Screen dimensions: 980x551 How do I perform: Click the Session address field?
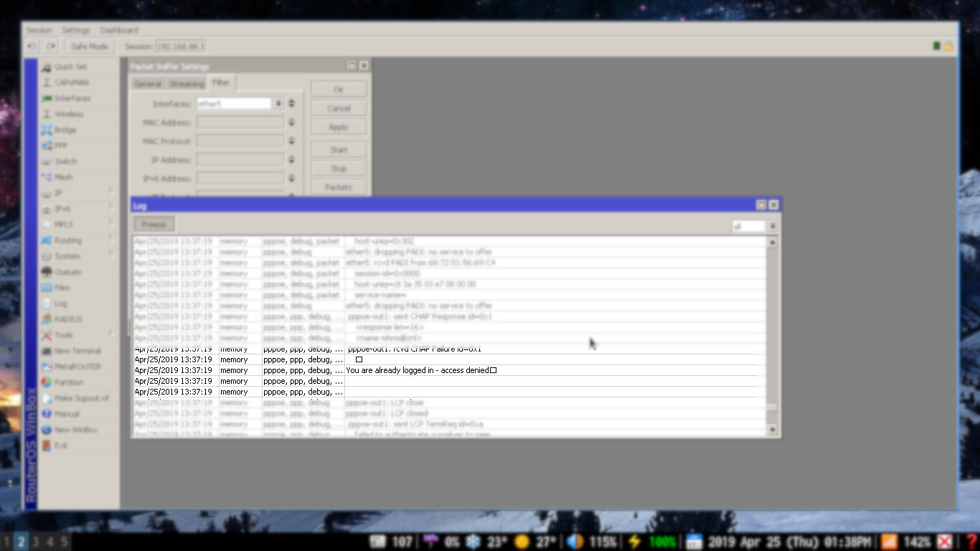(181, 46)
